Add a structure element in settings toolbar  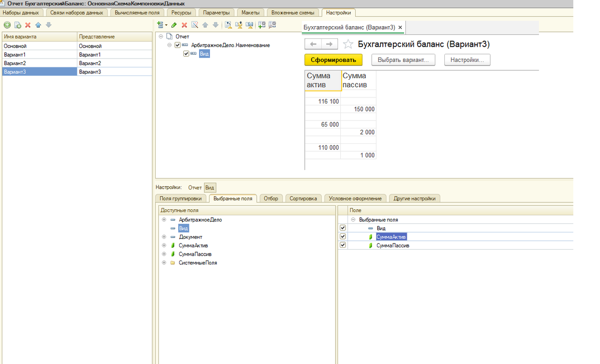point(160,25)
